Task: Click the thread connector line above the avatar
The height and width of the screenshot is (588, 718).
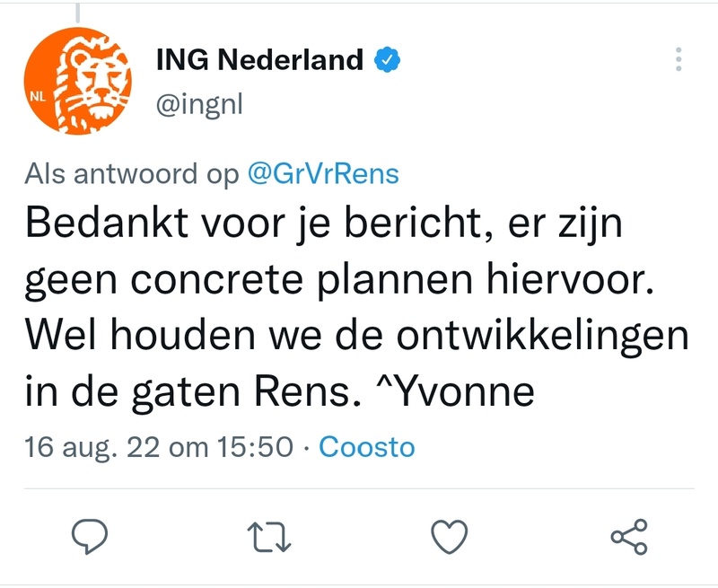Action: click(77, 13)
